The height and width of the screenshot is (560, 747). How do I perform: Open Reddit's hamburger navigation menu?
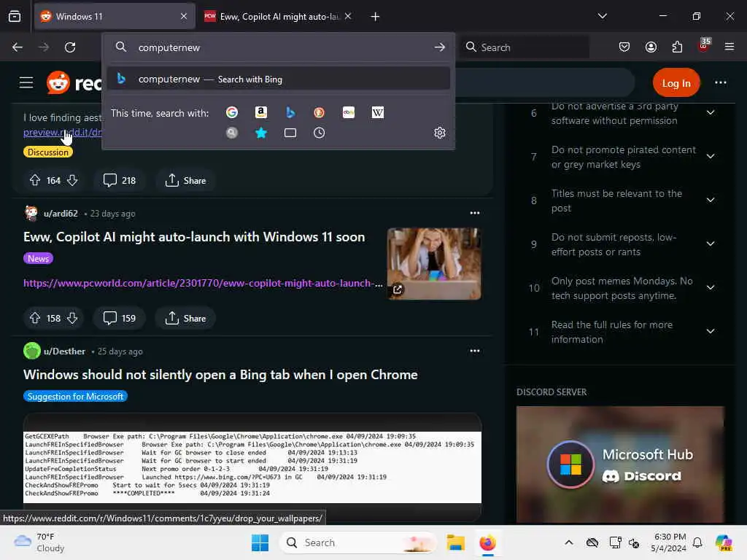click(26, 82)
